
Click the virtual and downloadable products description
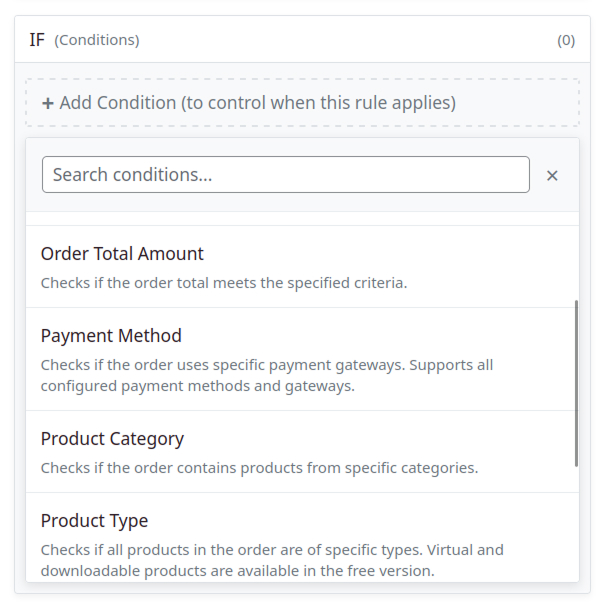pos(272,560)
